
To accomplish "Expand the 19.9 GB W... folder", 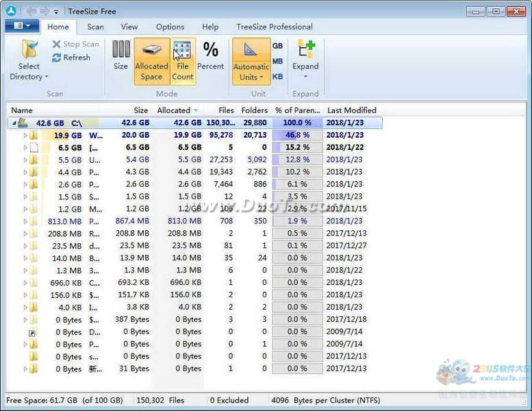I will click(x=25, y=136).
